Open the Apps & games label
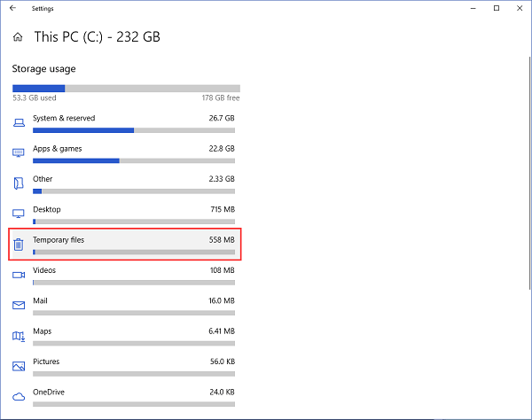Screen dimensions: 532x420 click(57, 149)
